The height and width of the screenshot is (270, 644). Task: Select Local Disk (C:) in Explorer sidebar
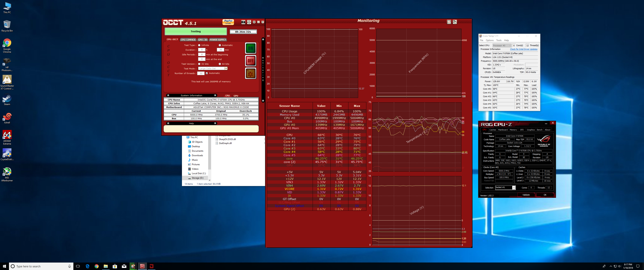click(197, 174)
